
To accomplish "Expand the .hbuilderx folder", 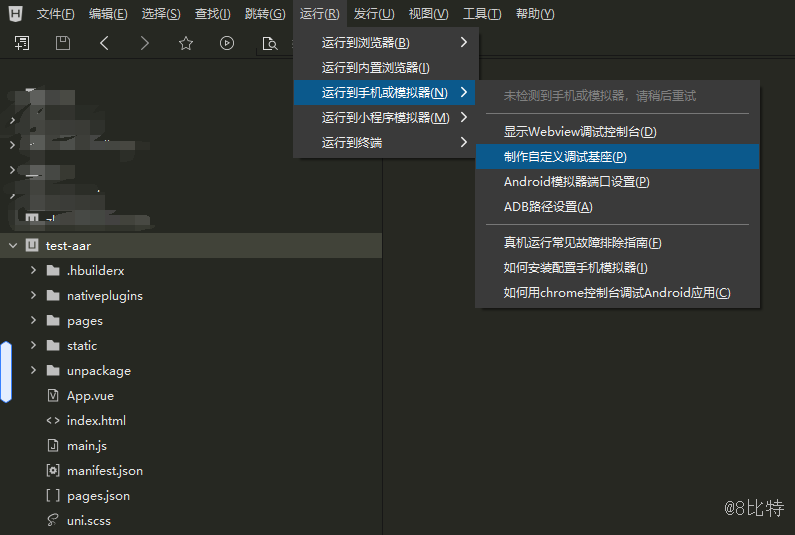I will (x=33, y=270).
